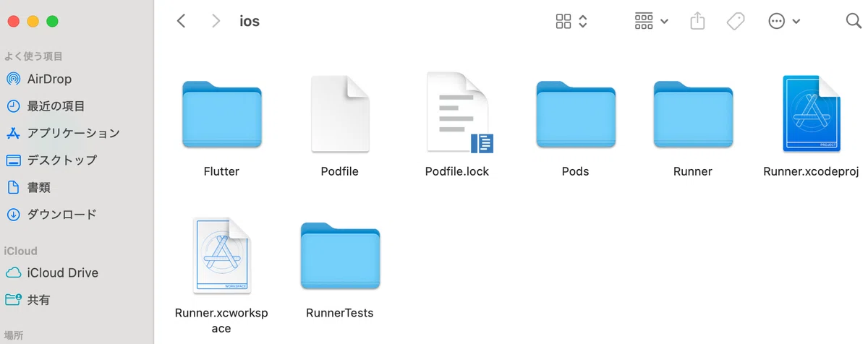Click the Runner.xcodeproj name label
The width and height of the screenshot is (868, 344).
[811, 171]
